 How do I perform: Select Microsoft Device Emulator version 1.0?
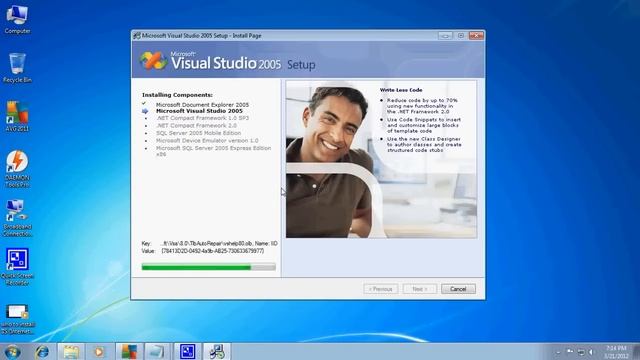207,140
